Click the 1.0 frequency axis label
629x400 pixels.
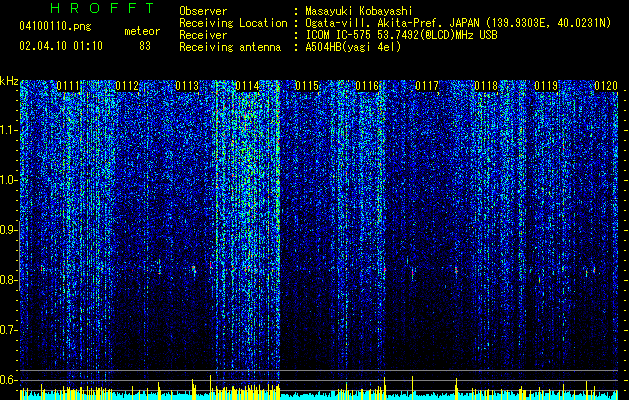point(9,180)
